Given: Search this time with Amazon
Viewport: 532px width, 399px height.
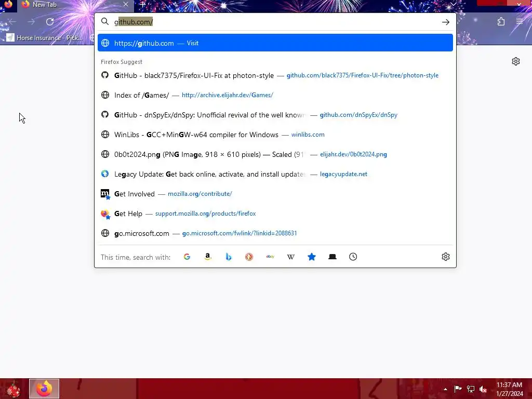Looking at the screenshot, I should 208,257.
